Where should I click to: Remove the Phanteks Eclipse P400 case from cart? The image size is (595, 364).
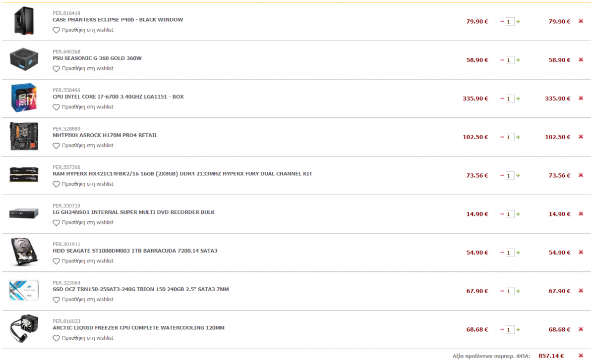(x=581, y=21)
